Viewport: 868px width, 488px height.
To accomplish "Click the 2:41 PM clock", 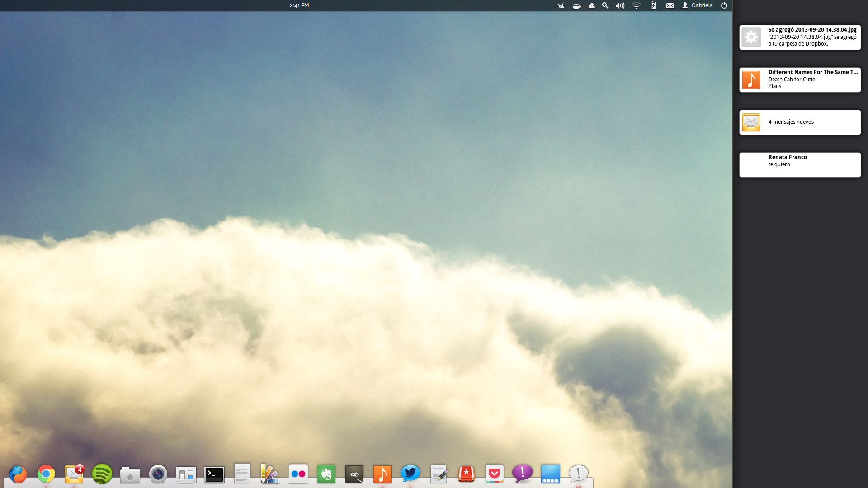I will click(299, 5).
